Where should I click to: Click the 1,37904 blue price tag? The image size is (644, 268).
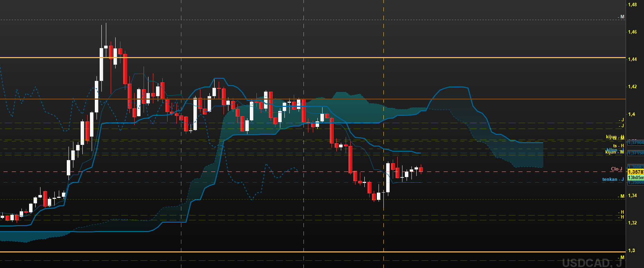[635, 142]
